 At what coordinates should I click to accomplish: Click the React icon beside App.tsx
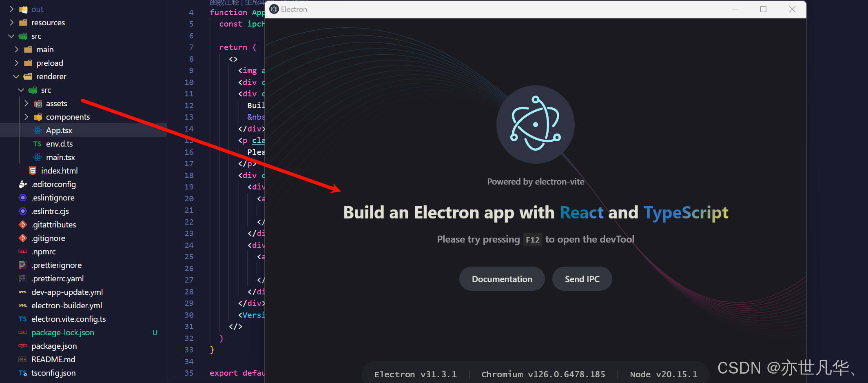pos(38,130)
